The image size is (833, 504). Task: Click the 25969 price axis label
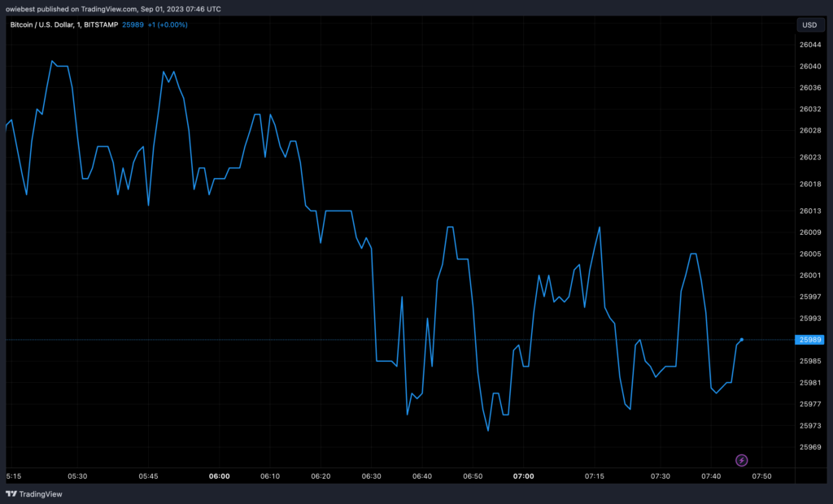tap(810, 446)
